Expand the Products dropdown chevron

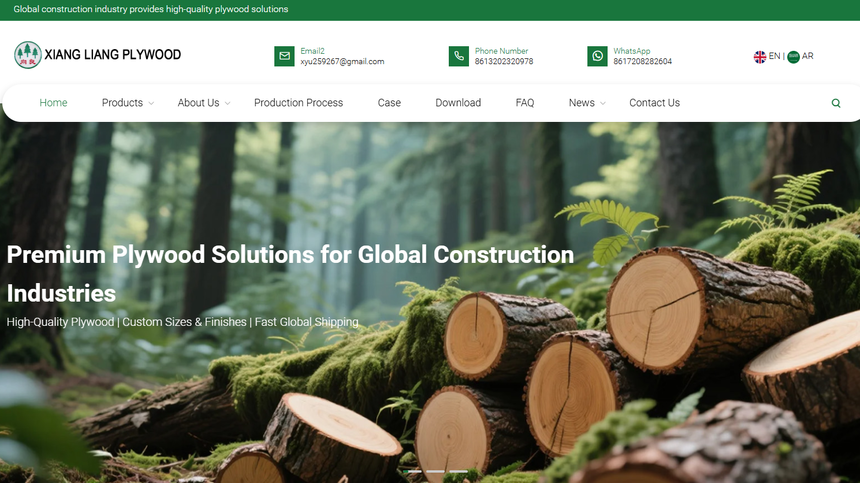coord(151,104)
